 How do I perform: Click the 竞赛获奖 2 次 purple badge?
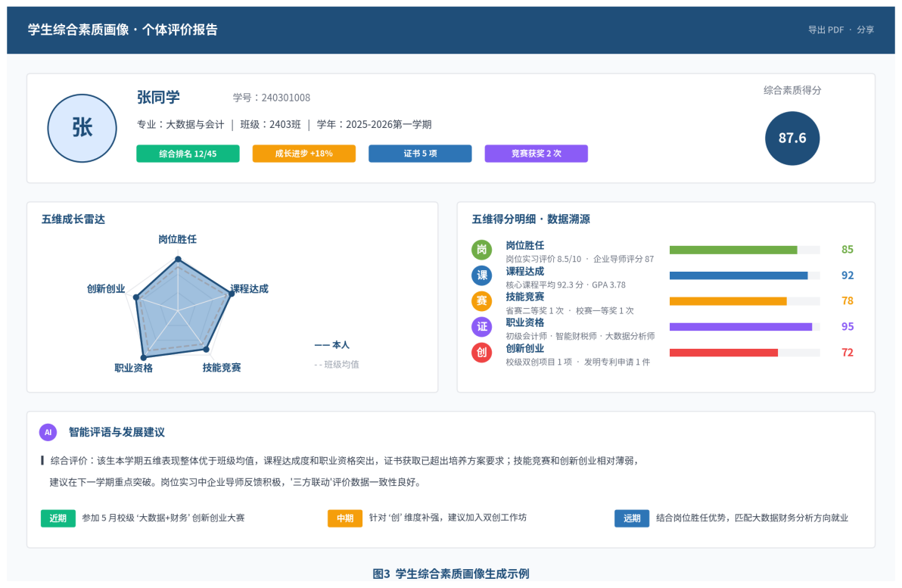tap(537, 154)
